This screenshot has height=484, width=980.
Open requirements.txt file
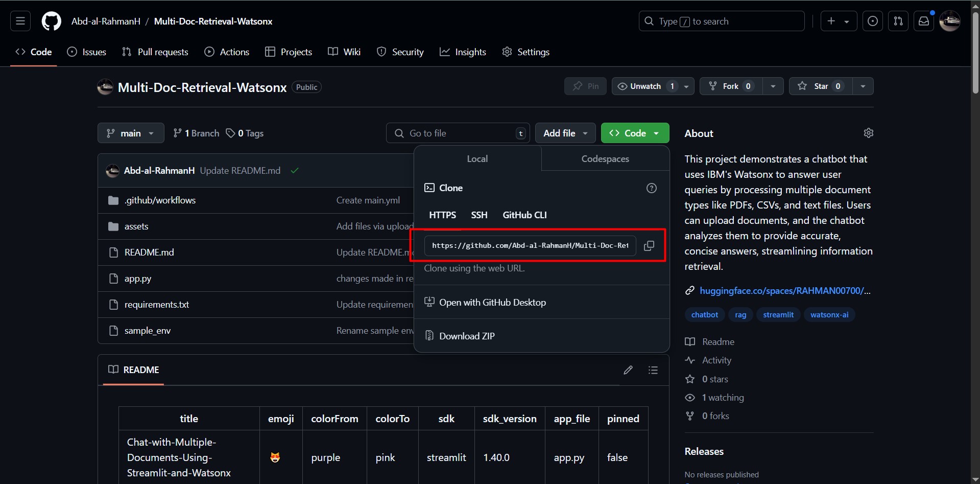(157, 305)
